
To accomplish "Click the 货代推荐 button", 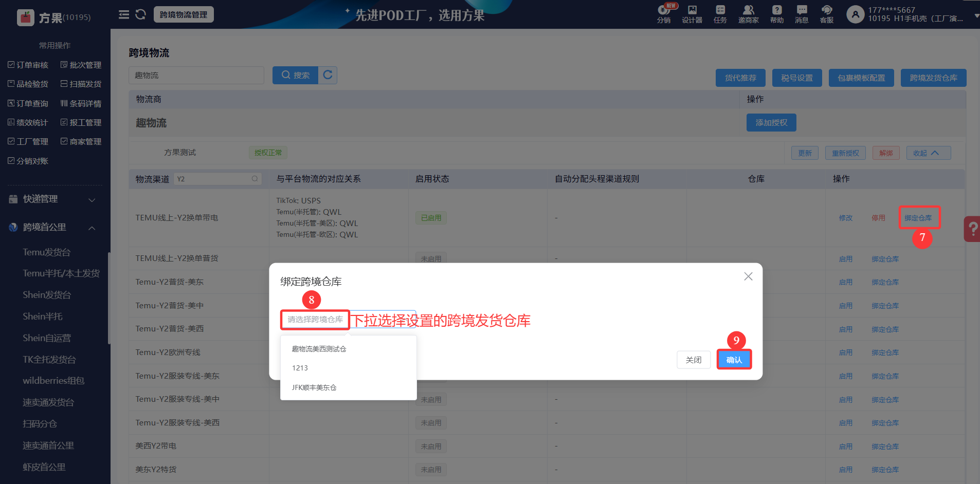I will tap(740, 78).
